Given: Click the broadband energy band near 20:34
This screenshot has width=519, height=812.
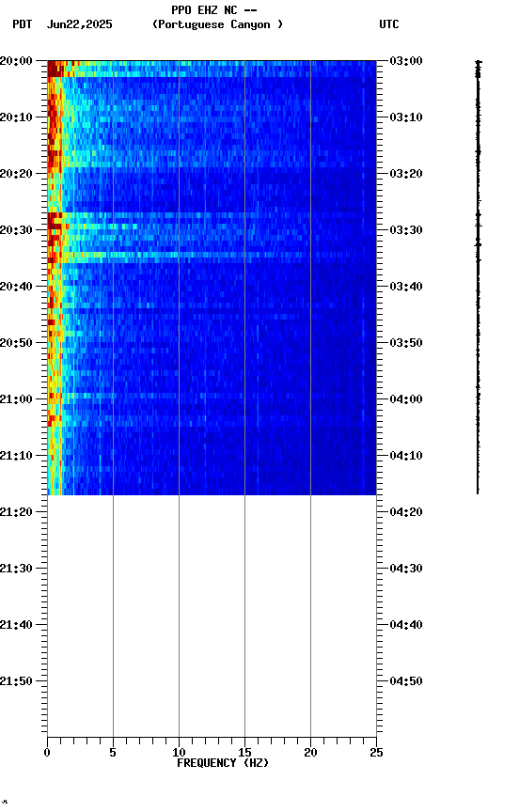Looking at the screenshot, I should [212, 255].
